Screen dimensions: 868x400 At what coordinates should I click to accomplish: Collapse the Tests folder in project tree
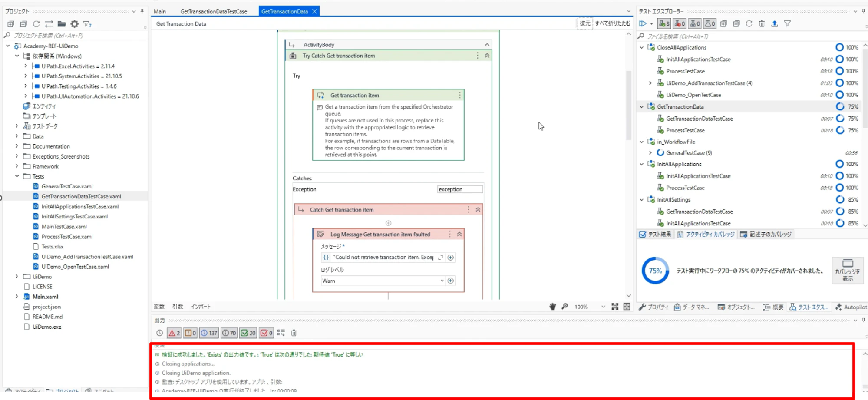tap(17, 176)
